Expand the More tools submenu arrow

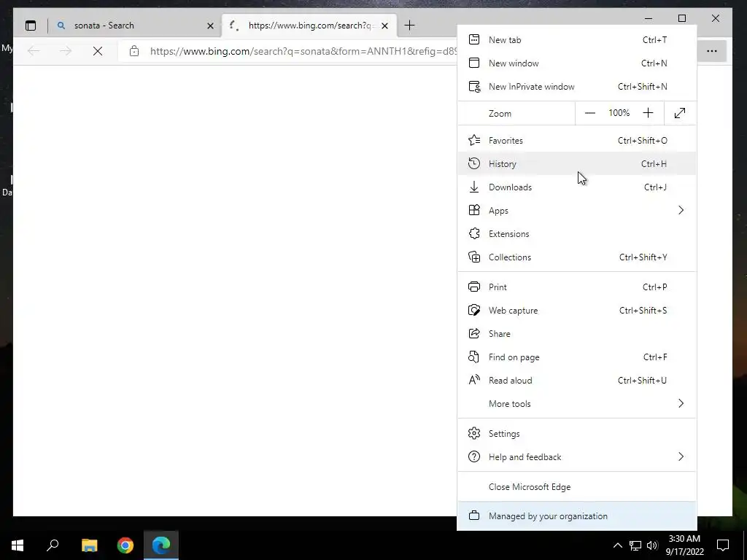(x=681, y=403)
